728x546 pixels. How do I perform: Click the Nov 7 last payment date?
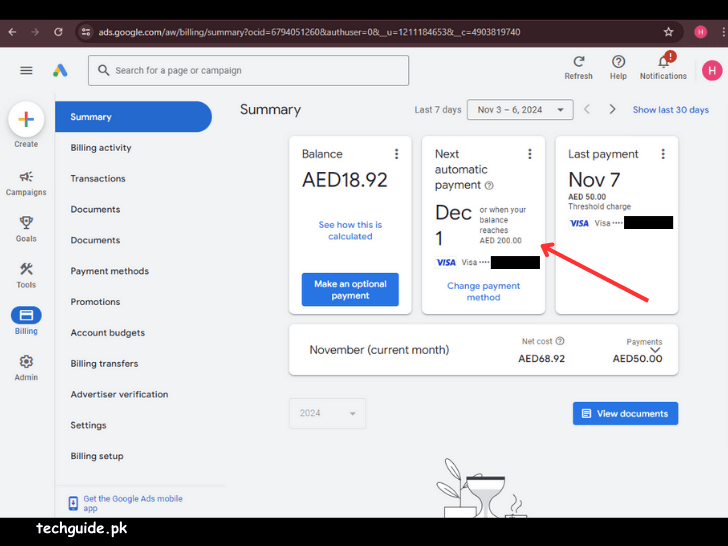pyautogui.click(x=594, y=180)
